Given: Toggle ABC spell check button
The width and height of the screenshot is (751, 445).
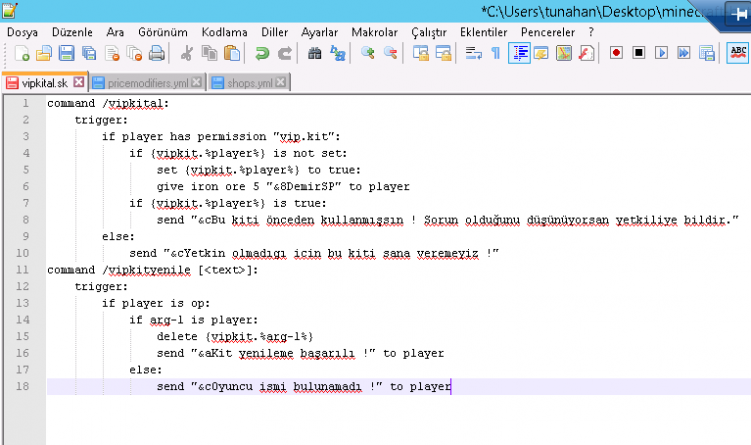Looking at the screenshot, I should point(738,53).
